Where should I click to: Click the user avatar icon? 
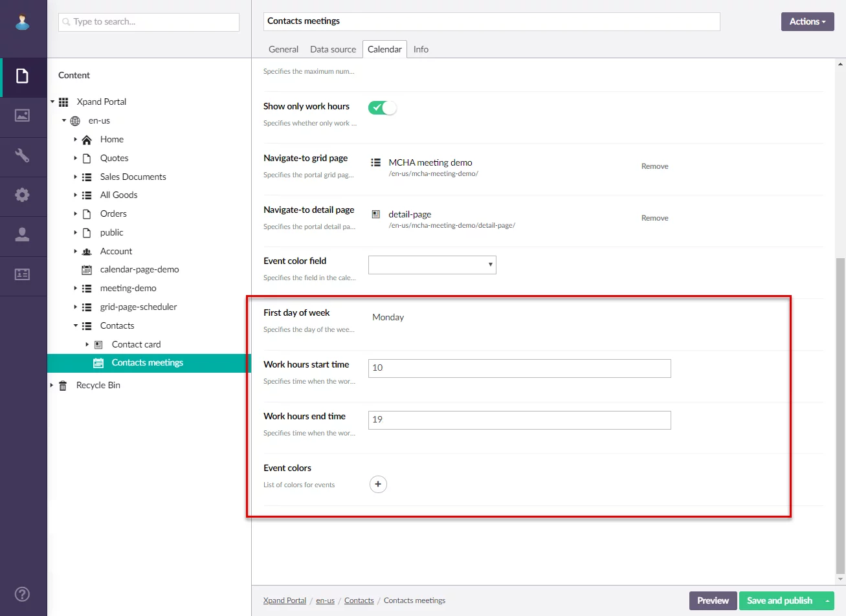(x=23, y=22)
